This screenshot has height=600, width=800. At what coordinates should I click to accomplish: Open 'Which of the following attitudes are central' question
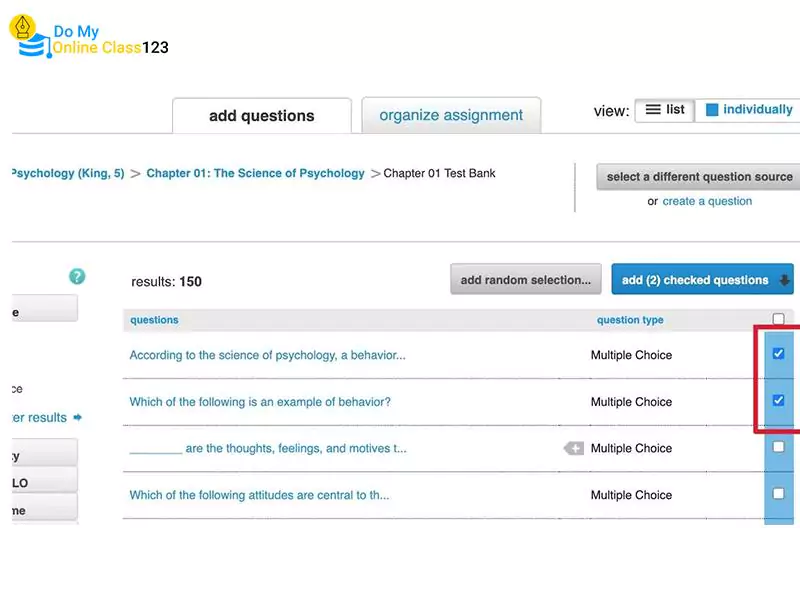click(259, 495)
